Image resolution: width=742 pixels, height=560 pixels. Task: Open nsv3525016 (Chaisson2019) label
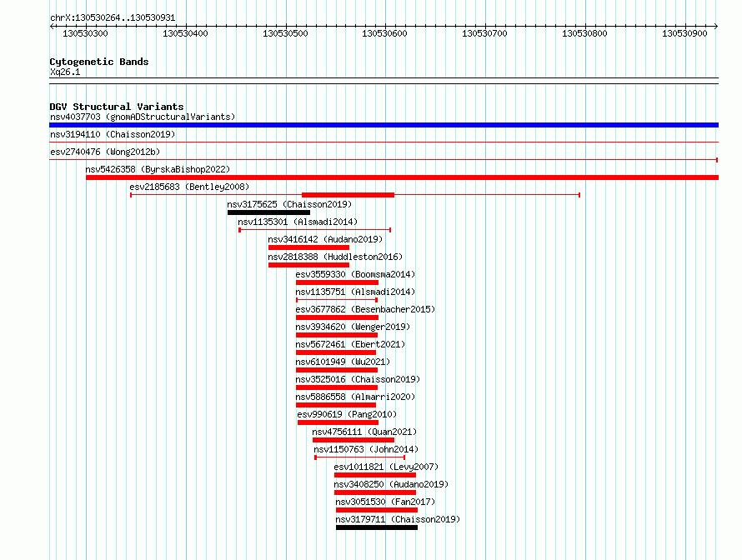[x=358, y=379]
